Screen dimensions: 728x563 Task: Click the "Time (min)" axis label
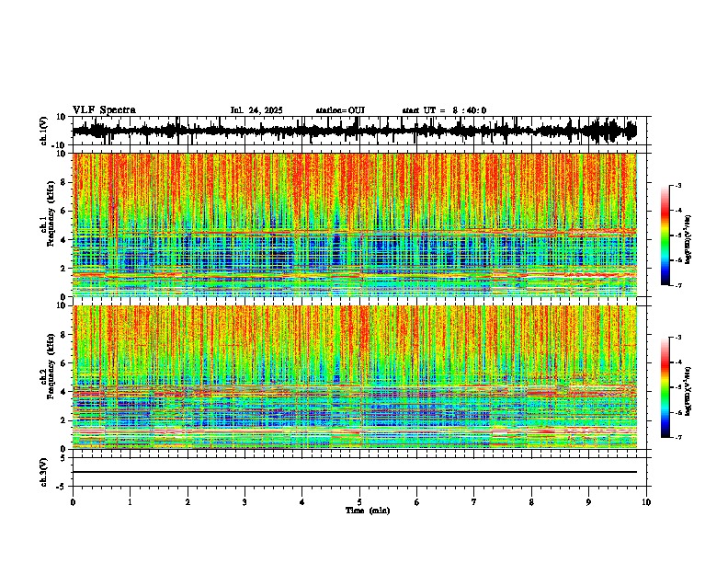pyautogui.click(x=368, y=511)
